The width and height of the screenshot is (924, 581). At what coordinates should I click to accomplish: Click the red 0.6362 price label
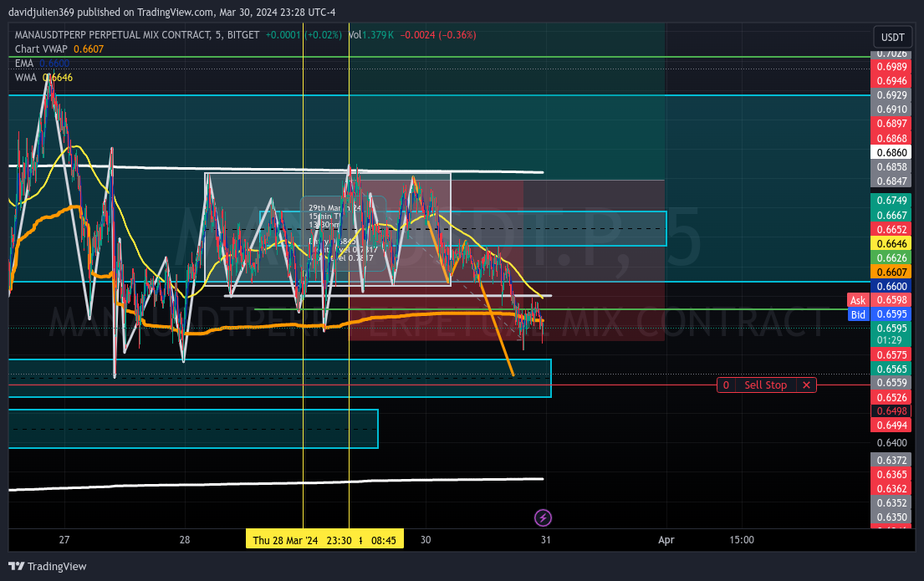click(891, 488)
